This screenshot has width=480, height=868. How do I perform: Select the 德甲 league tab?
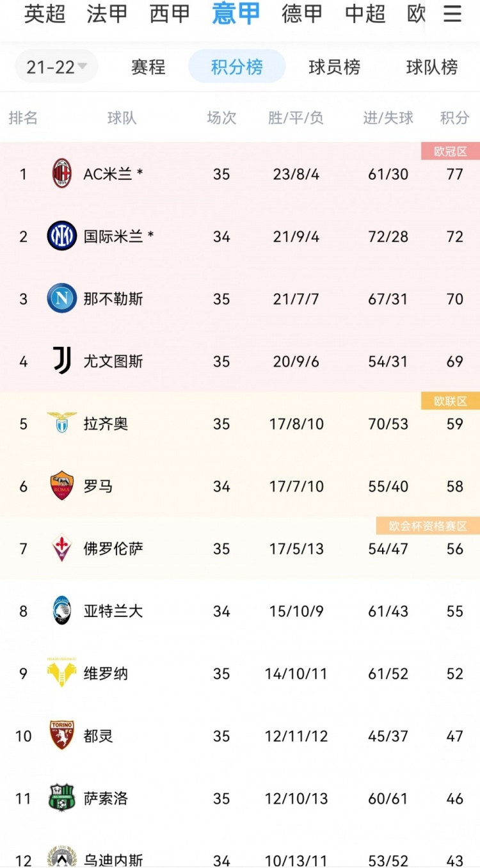tap(302, 13)
